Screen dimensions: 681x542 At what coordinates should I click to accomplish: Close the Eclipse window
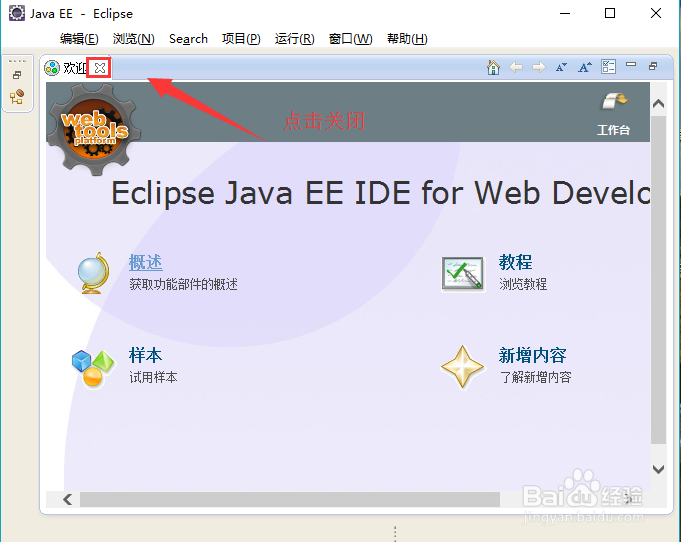[656, 13]
